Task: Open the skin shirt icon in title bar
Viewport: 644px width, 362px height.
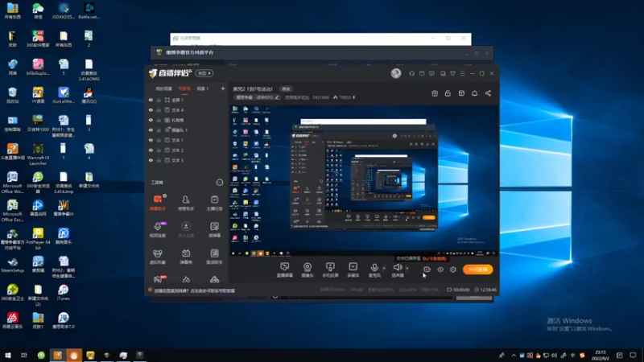Action: click(x=452, y=73)
